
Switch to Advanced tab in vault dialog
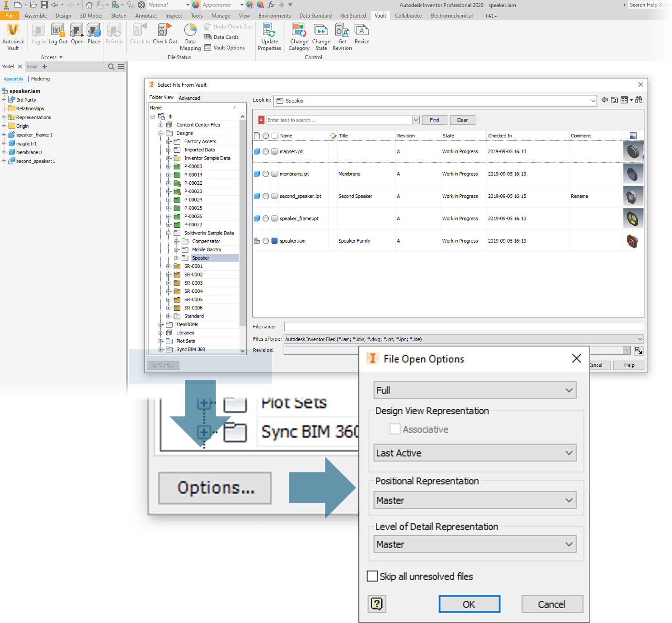pos(189,98)
